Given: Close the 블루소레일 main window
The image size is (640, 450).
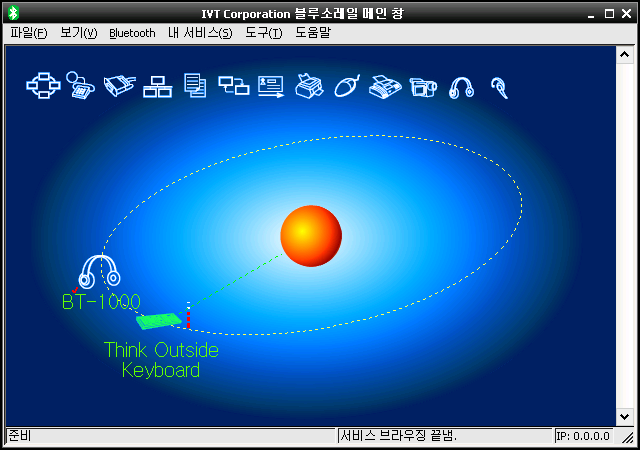Looking at the screenshot, I should coord(627,14).
